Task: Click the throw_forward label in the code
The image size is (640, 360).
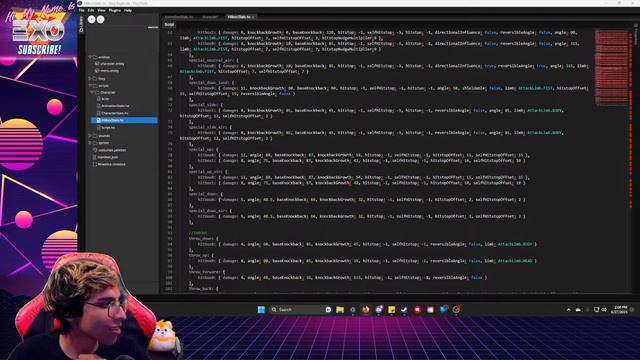Action: [x=205, y=272]
